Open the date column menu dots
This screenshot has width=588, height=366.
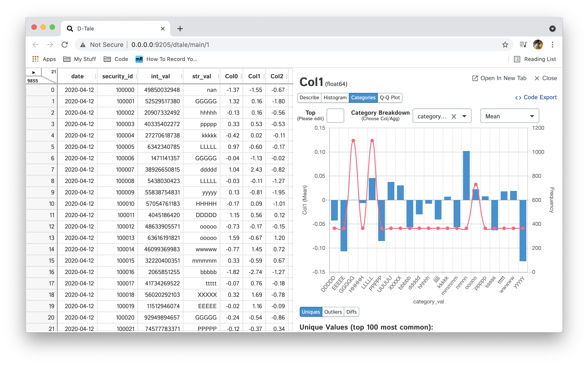tap(96, 76)
